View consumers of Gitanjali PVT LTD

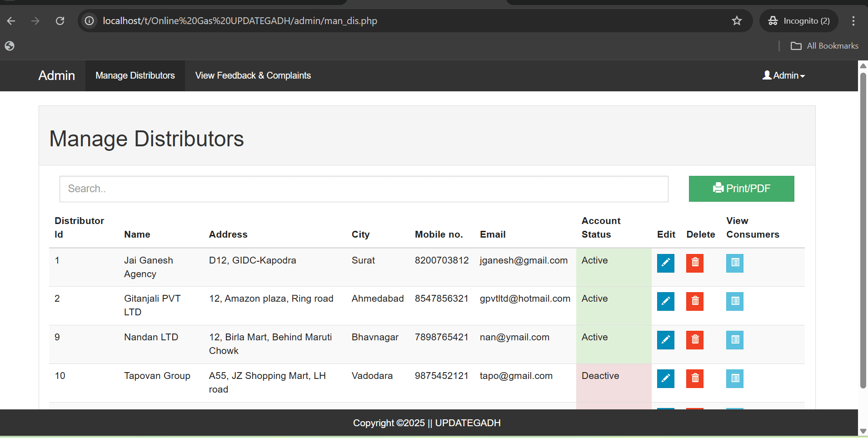coord(734,301)
